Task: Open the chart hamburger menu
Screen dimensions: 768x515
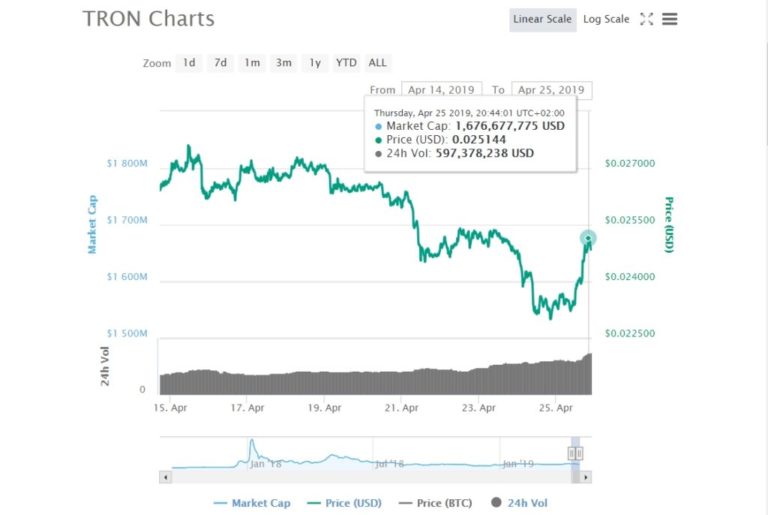Action: (670, 19)
